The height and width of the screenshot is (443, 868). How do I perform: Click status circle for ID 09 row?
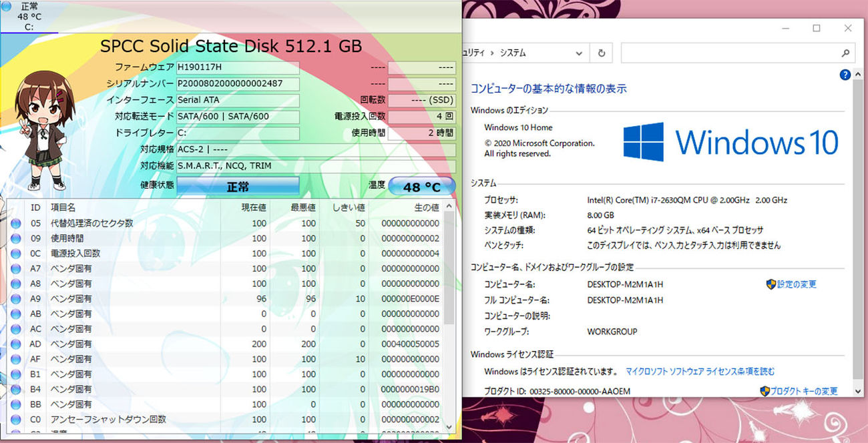point(16,239)
